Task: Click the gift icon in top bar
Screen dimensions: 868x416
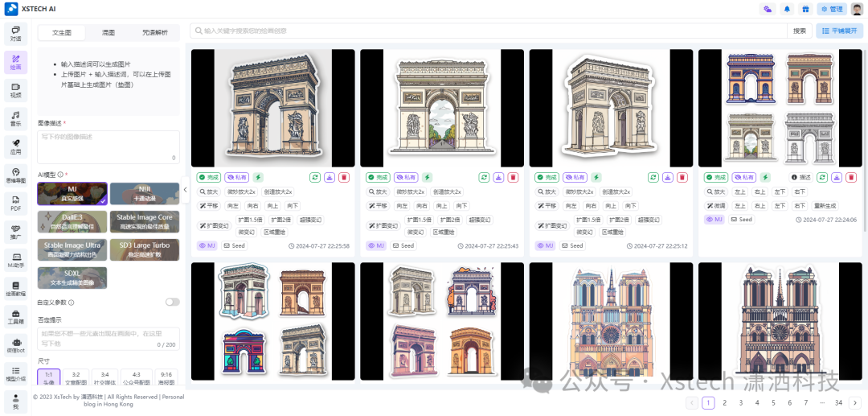Action: point(805,9)
